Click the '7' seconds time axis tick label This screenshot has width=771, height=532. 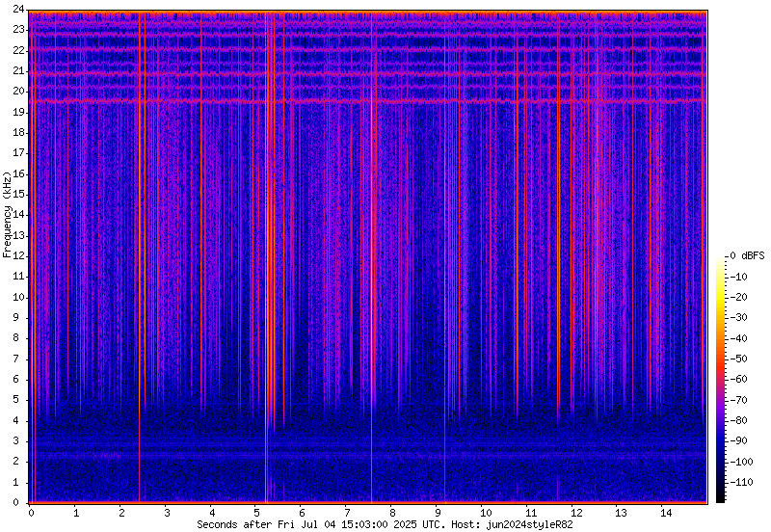pos(347,514)
